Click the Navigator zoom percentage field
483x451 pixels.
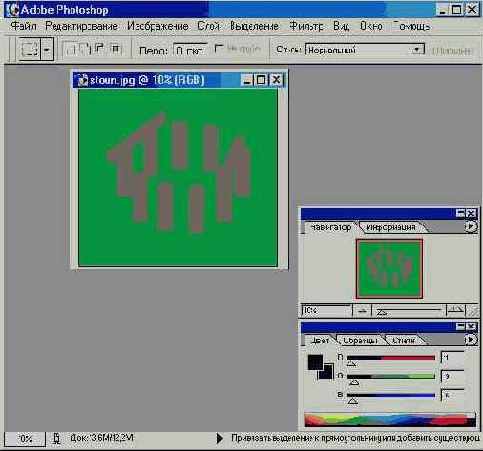click(x=326, y=311)
